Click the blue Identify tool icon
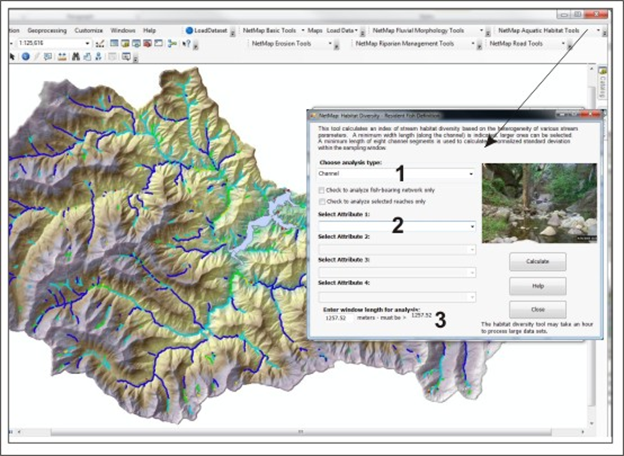Screen dimensions: 624x456 [x=26, y=57]
